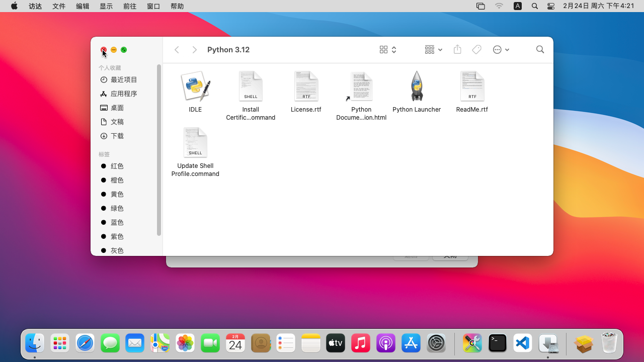This screenshot has width=644, height=362.
Task: Click the sidebar vertical scrollbar
Action: 159,150
